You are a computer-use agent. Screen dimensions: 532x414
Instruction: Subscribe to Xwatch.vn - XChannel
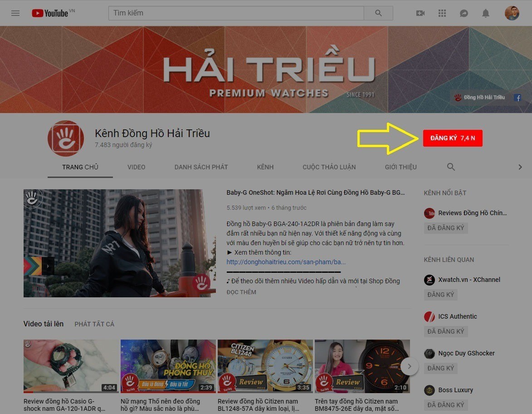tap(441, 295)
